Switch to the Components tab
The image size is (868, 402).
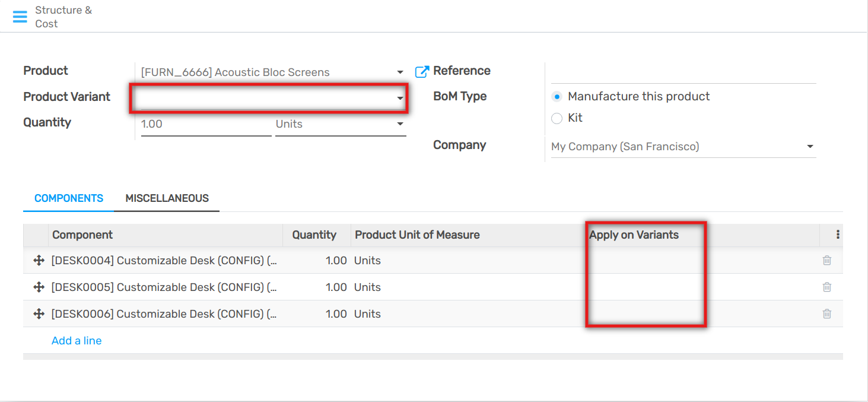pyautogui.click(x=69, y=198)
